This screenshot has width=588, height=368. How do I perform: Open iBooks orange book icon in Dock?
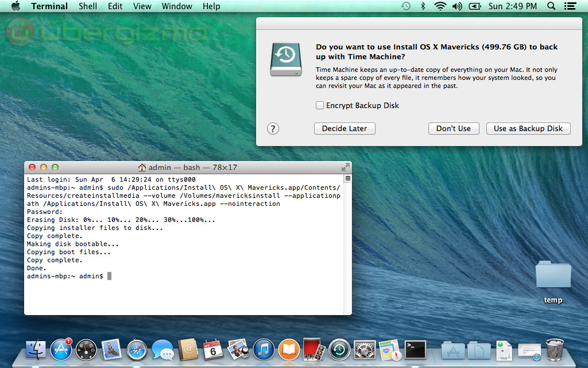[289, 350]
